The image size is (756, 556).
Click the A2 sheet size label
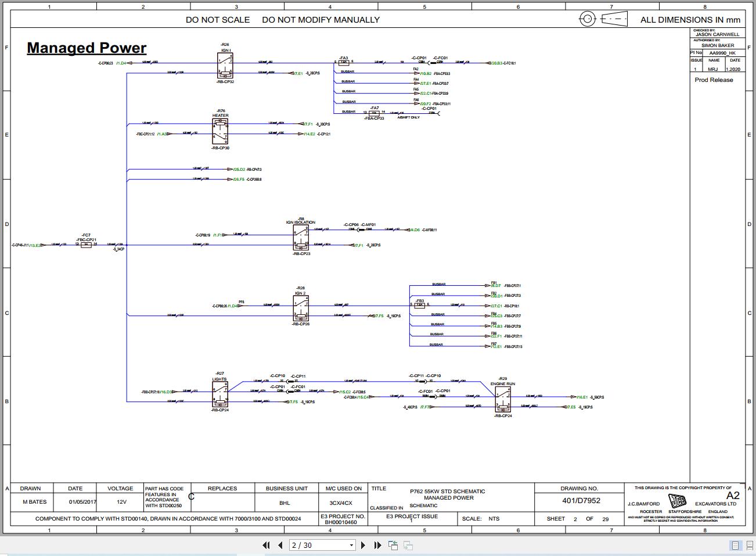(733, 496)
